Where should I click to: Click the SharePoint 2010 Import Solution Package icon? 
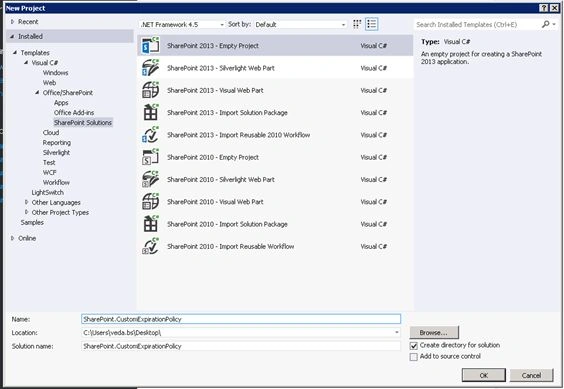[150, 224]
